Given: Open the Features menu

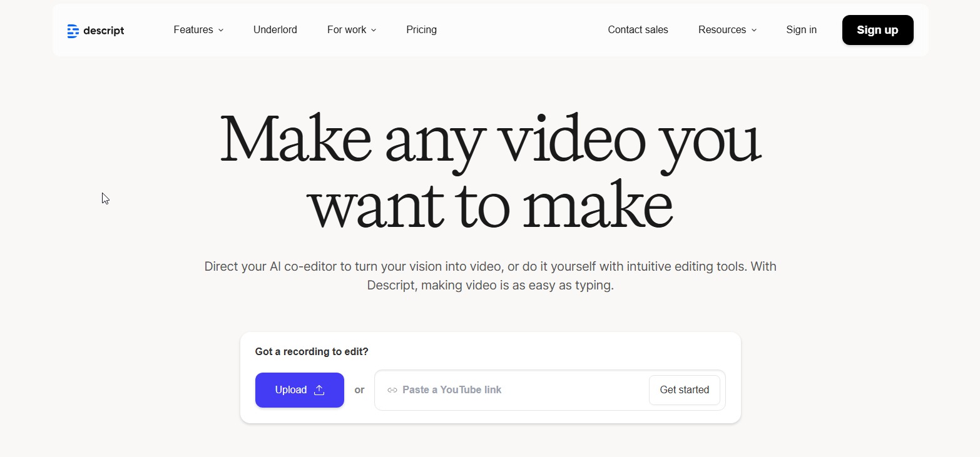Looking at the screenshot, I should point(198,30).
